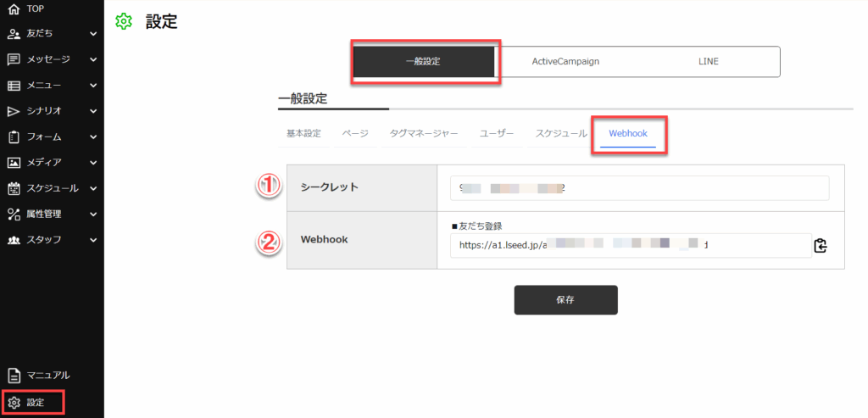The image size is (868, 418).
Task: Click the フォーム clipboard icon
Action: coord(14,137)
